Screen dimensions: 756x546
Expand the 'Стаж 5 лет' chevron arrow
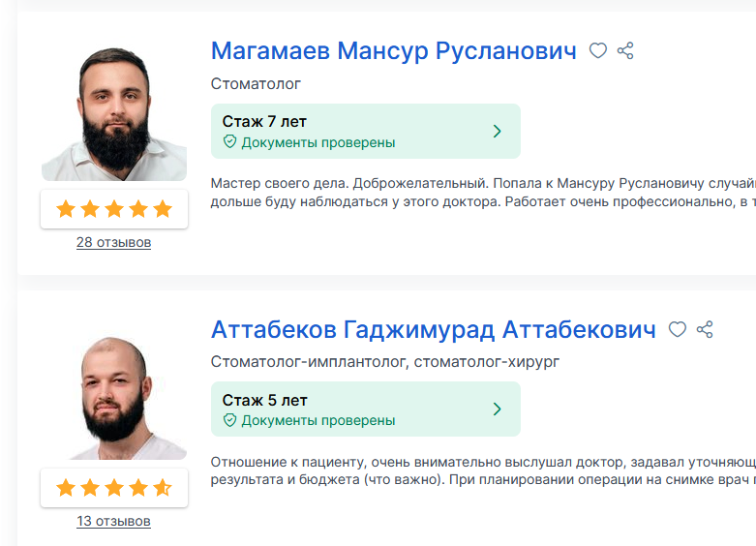pyautogui.click(x=497, y=409)
